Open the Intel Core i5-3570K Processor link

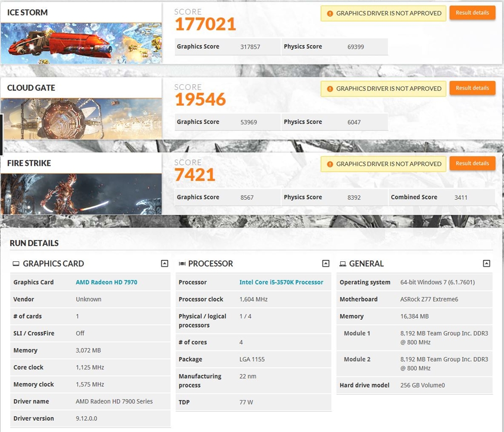pos(281,282)
